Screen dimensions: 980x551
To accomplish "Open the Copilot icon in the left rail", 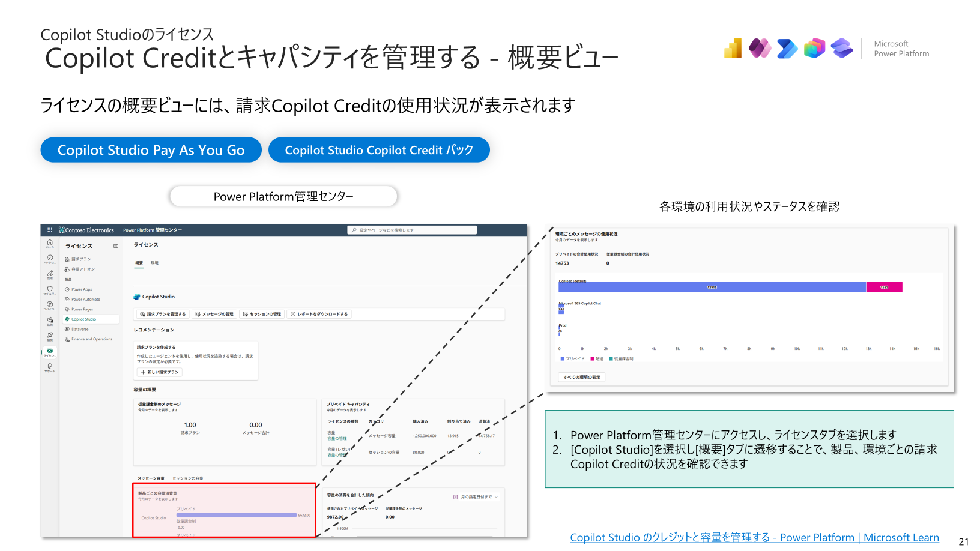I will coord(50,305).
